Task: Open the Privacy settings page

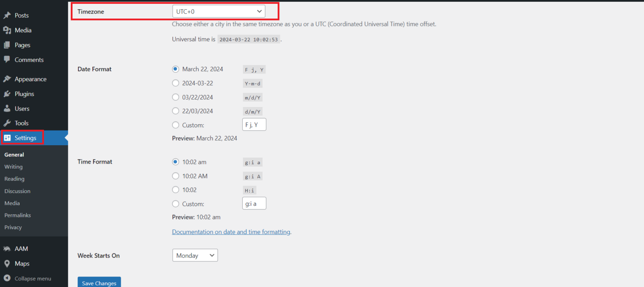Action: coord(13,227)
